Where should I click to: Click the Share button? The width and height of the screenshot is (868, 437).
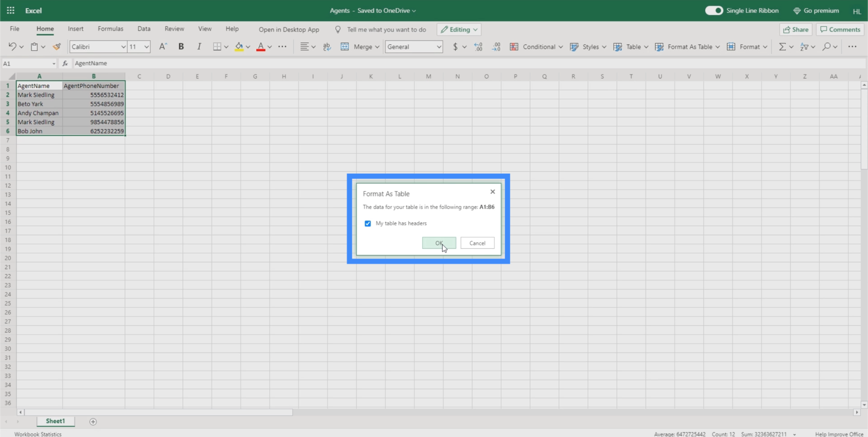coord(796,29)
